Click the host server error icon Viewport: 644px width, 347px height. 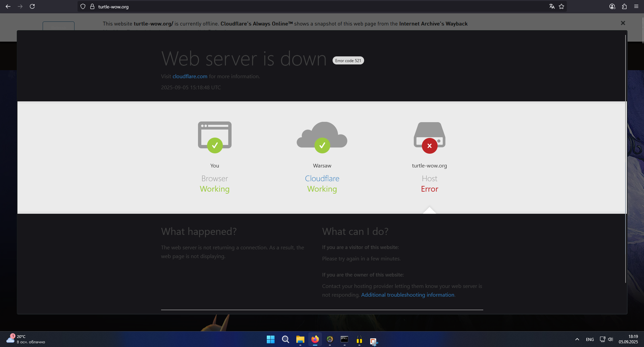tap(430, 138)
